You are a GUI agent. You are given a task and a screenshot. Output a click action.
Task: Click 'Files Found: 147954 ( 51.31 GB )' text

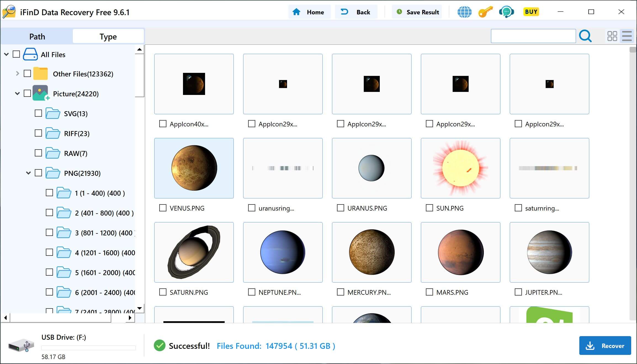(276, 346)
